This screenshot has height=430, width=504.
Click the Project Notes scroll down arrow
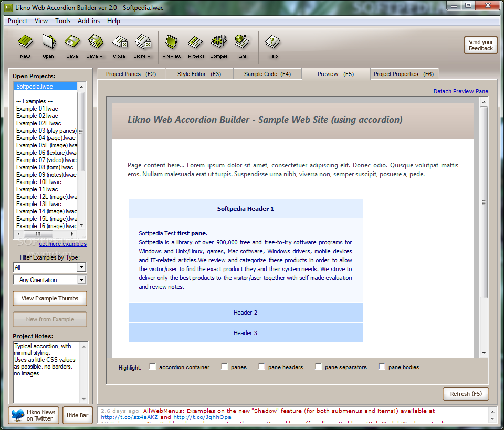[x=83, y=399]
